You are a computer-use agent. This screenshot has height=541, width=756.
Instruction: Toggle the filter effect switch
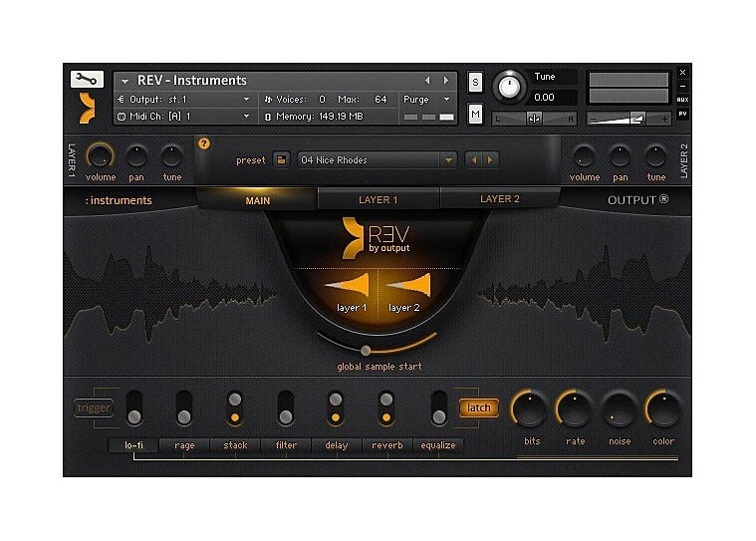pyautogui.click(x=286, y=408)
